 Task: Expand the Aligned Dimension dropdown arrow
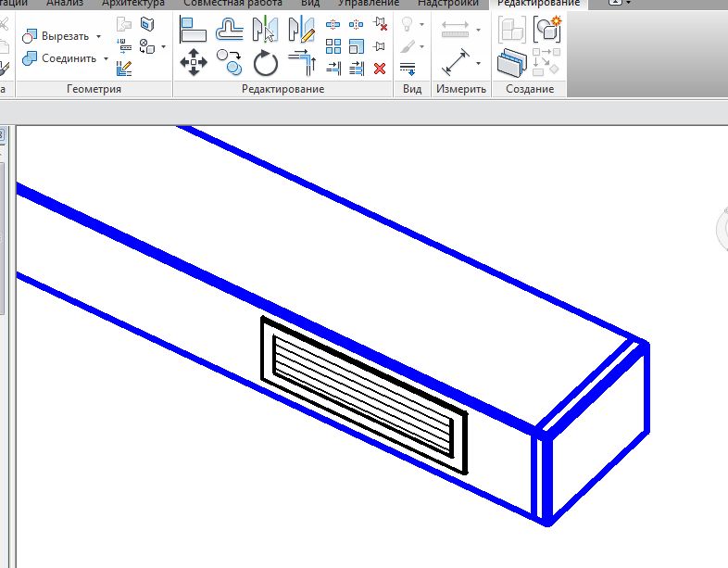pyautogui.click(x=478, y=63)
